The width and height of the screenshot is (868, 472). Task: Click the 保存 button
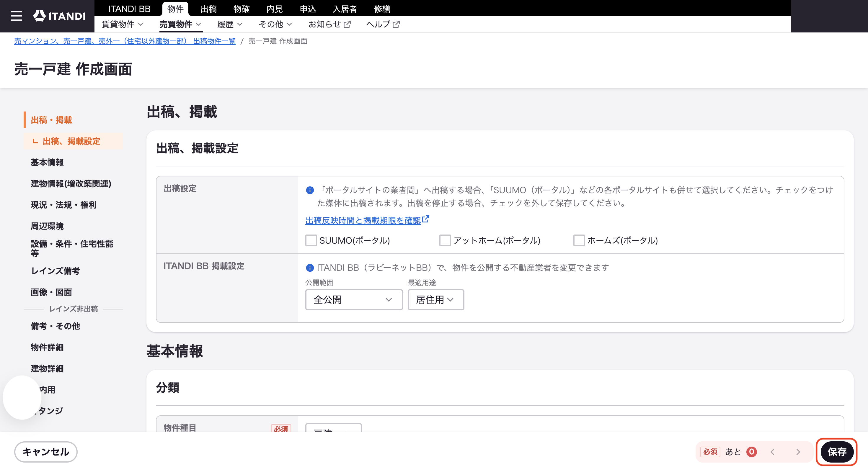click(837, 452)
